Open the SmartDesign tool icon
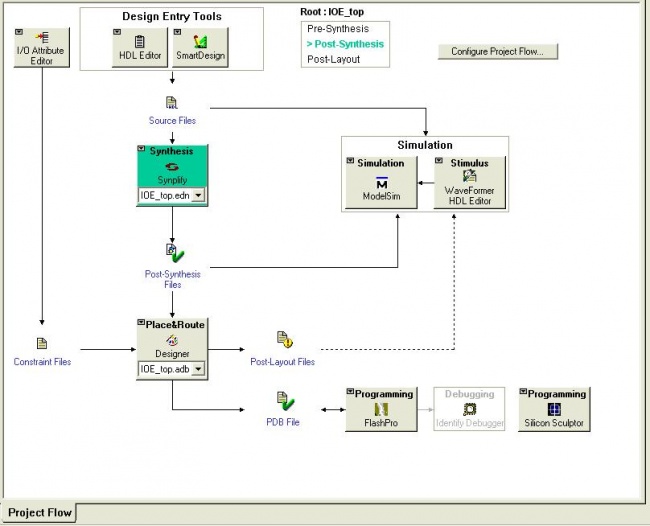 tap(200, 41)
